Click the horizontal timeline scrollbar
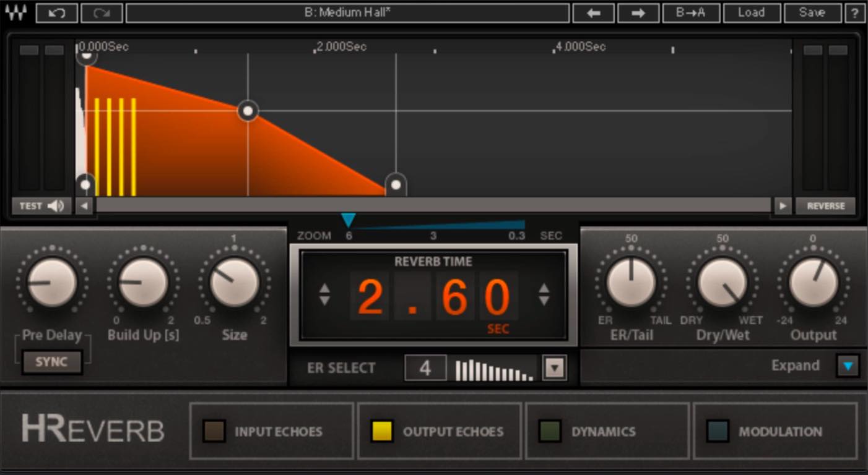This screenshot has height=475, width=868. click(x=433, y=206)
